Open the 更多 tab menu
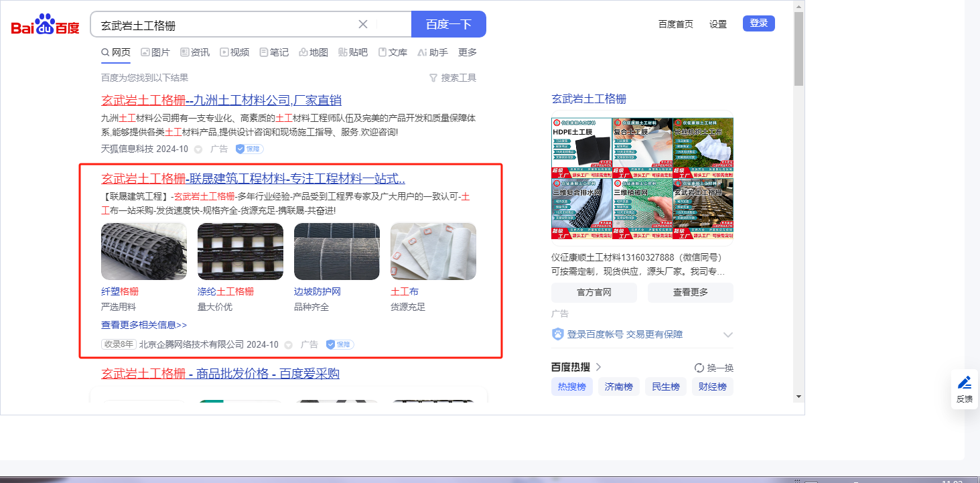Image resolution: width=980 pixels, height=483 pixels. point(468,52)
